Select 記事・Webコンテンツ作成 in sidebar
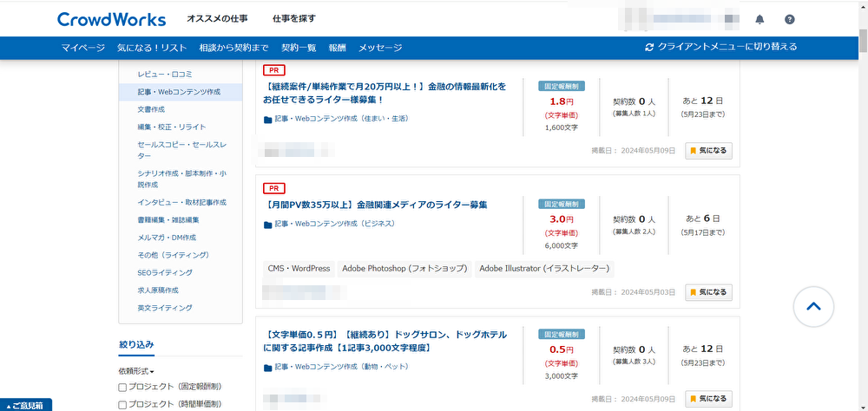The height and width of the screenshot is (411, 868). coord(181,92)
